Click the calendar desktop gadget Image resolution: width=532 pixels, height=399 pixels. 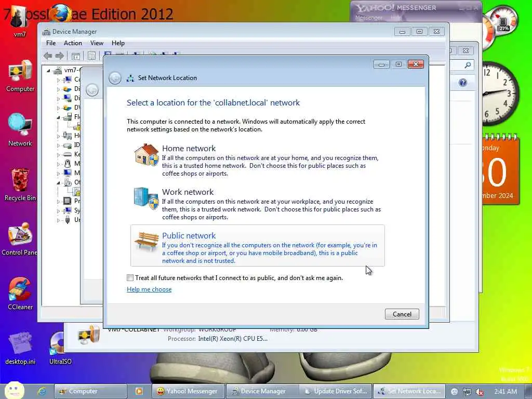point(500,169)
